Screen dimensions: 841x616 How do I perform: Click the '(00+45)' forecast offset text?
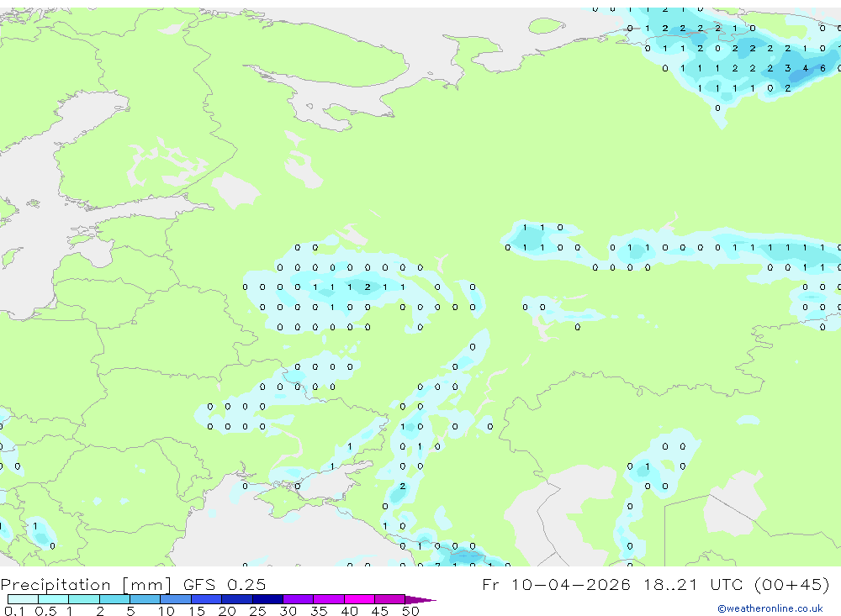791,584
